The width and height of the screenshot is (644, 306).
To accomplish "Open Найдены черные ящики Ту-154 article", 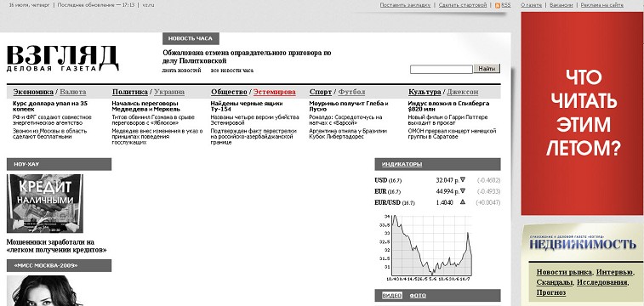I will (247, 106).
